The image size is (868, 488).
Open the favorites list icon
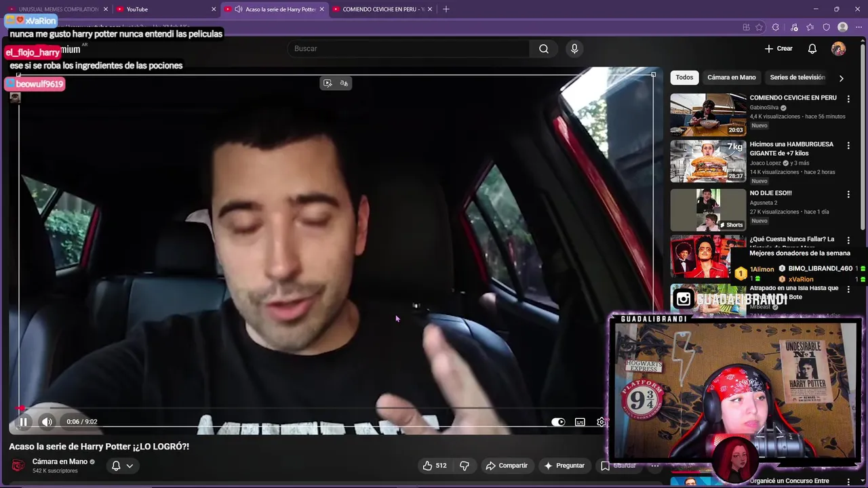click(810, 27)
